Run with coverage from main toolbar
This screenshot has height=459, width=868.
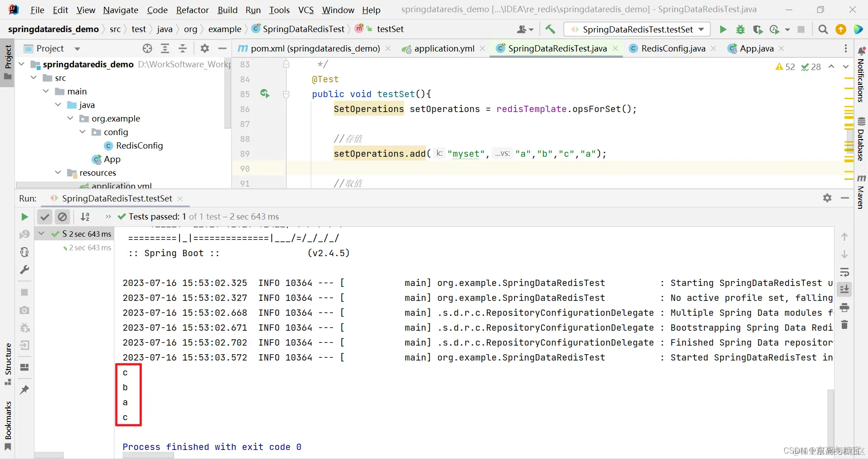coord(758,29)
